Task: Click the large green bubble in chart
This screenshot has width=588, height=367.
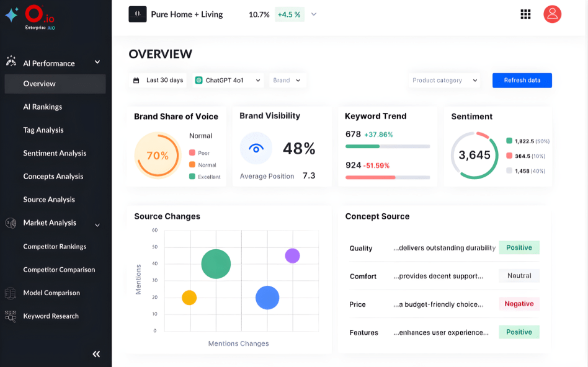Action: (x=216, y=264)
